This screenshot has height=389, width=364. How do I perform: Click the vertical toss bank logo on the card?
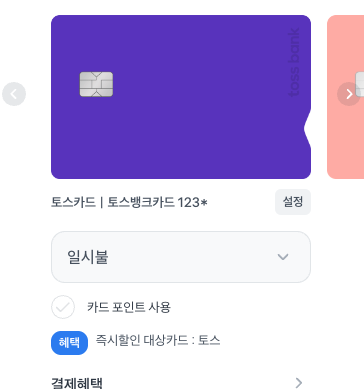pos(294,63)
